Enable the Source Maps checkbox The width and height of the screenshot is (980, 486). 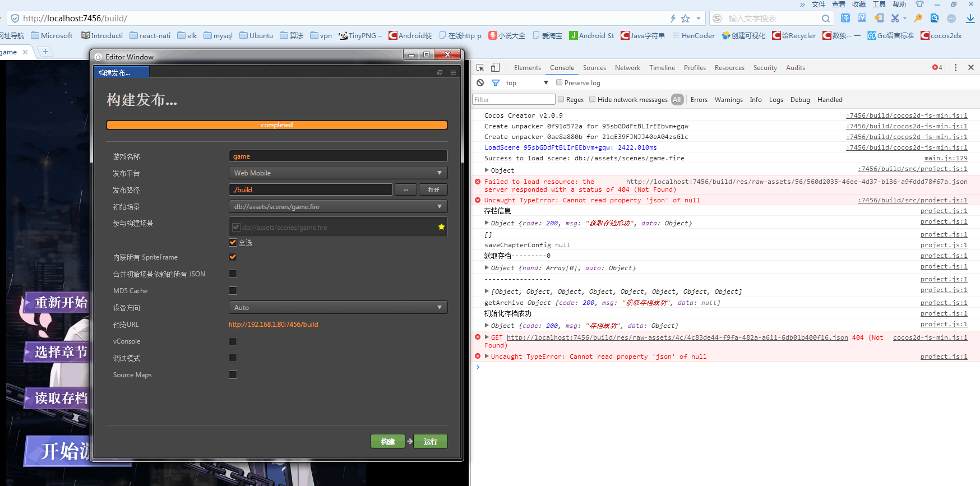pos(233,374)
